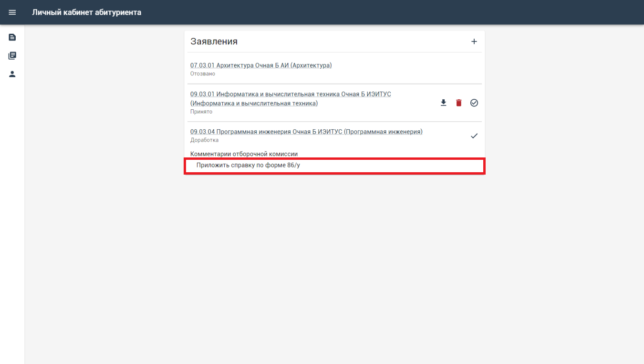Click the Личный кабинет абитуриента title
This screenshot has width=644, height=364.
tap(87, 12)
